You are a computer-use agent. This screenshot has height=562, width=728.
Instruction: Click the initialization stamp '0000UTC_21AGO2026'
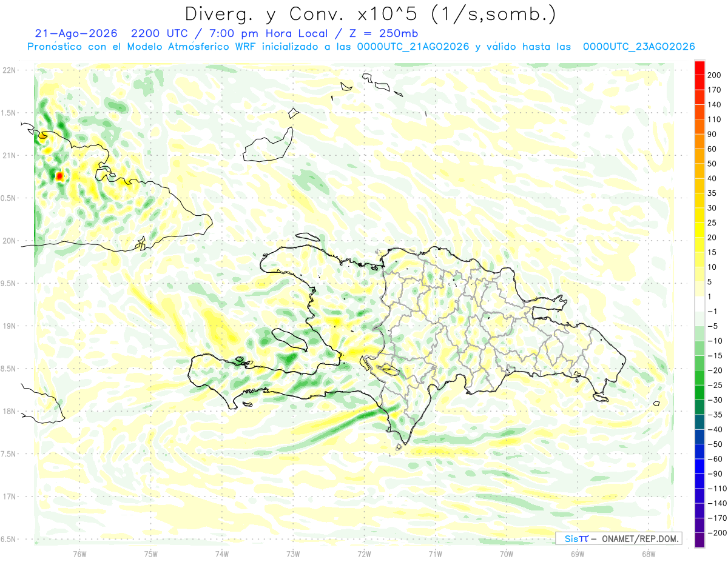(x=413, y=47)
